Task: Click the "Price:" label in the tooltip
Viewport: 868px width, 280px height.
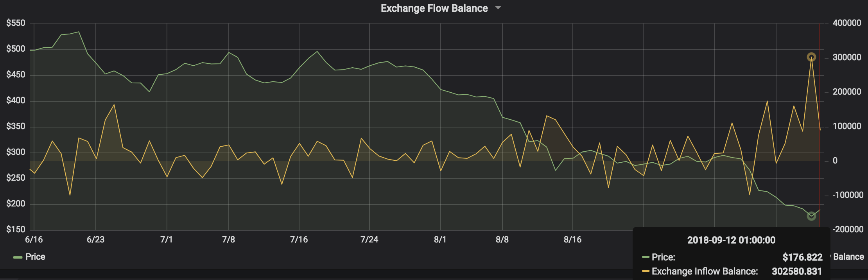Action: click(663, 257)
